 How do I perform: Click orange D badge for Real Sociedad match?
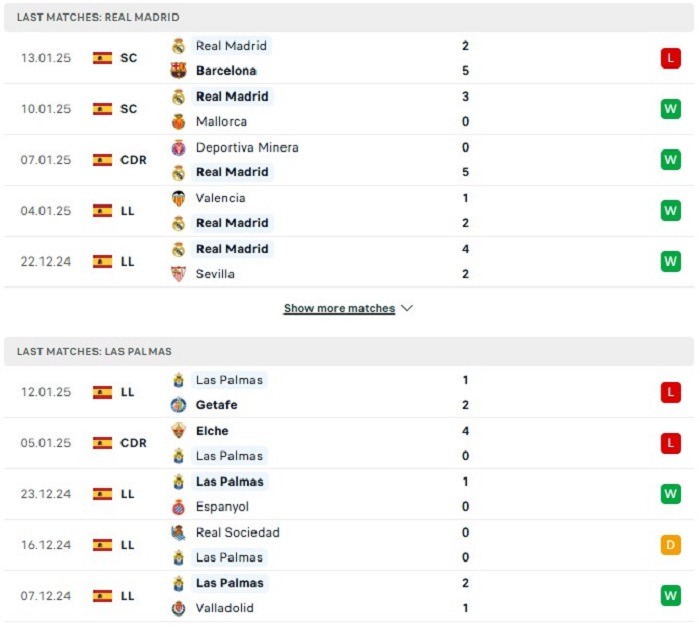(x=671, y=545)
